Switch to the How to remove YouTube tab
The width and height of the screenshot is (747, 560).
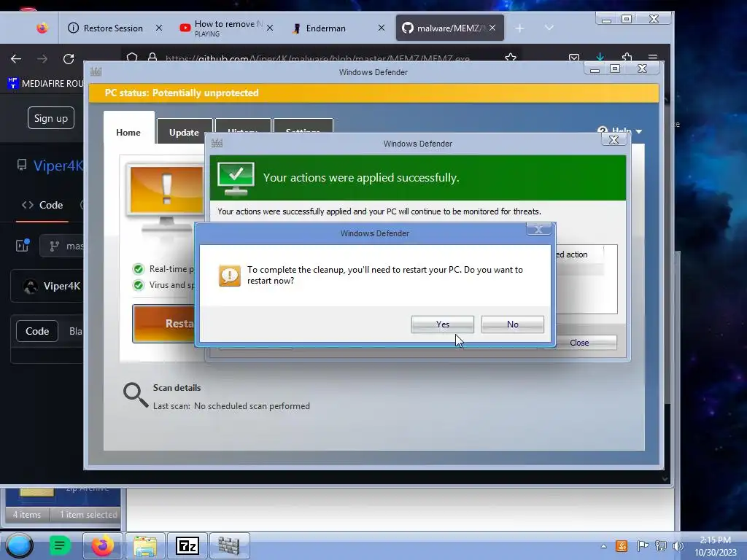click(x=227, y=28)
